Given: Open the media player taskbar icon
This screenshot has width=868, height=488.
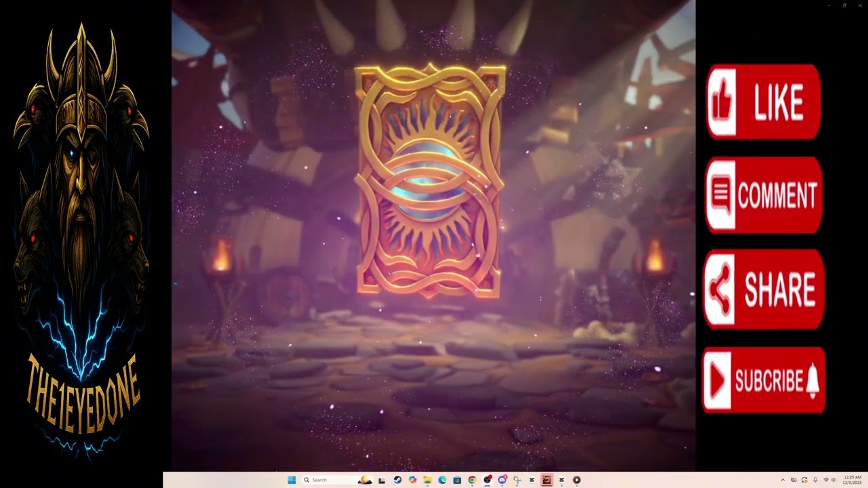Looking at the screenshot, I should point(576,480).
